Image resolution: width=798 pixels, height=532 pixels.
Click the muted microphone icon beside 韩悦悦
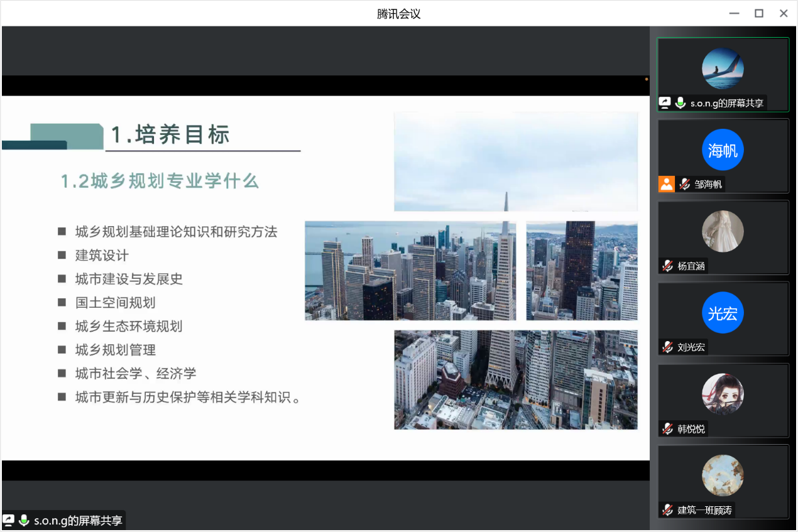pos(667,429)
